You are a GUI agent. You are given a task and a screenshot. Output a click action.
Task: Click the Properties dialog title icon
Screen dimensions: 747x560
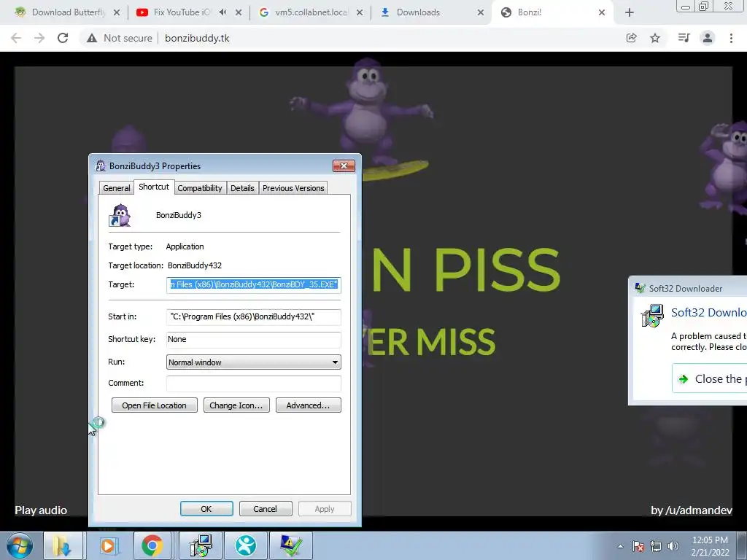pos(101,166)
